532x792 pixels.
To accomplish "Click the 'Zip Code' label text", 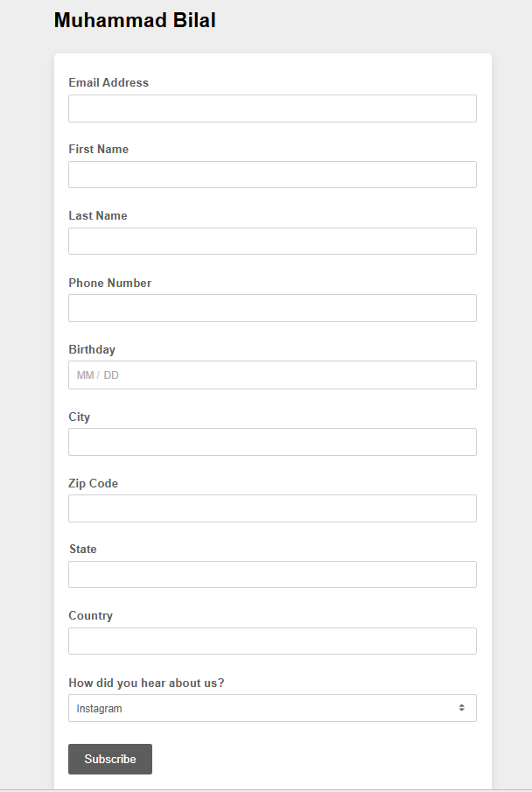I will pos(94,483).
